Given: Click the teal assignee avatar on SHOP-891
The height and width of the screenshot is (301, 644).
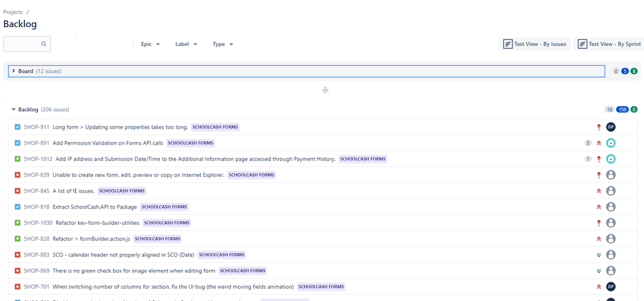Looking at the screenshot, I should point(610,143).
